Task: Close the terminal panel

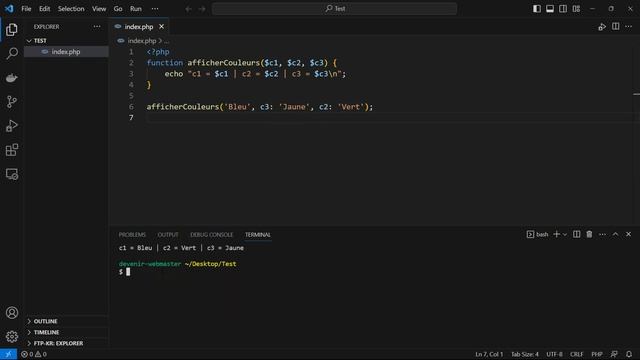Action: click(x=629, y=234)
